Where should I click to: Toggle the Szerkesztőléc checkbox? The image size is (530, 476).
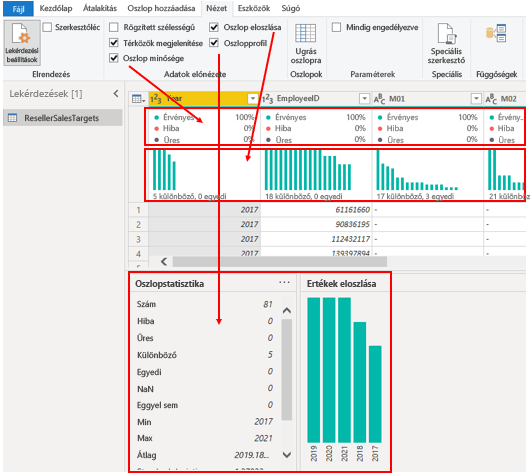coord(47,27)
